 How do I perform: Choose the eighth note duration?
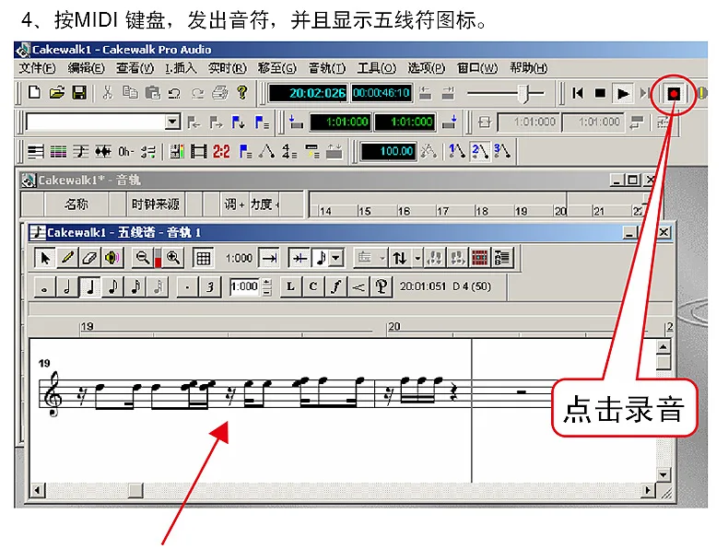pyautogui.click(x=112, y=287)
